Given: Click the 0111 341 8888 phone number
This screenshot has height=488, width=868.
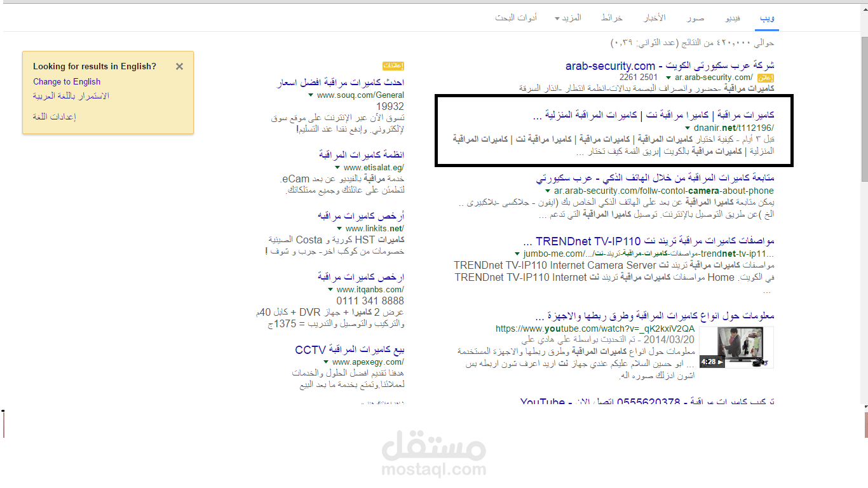Looking at the screenshot, I should click(x=370, y=301).
